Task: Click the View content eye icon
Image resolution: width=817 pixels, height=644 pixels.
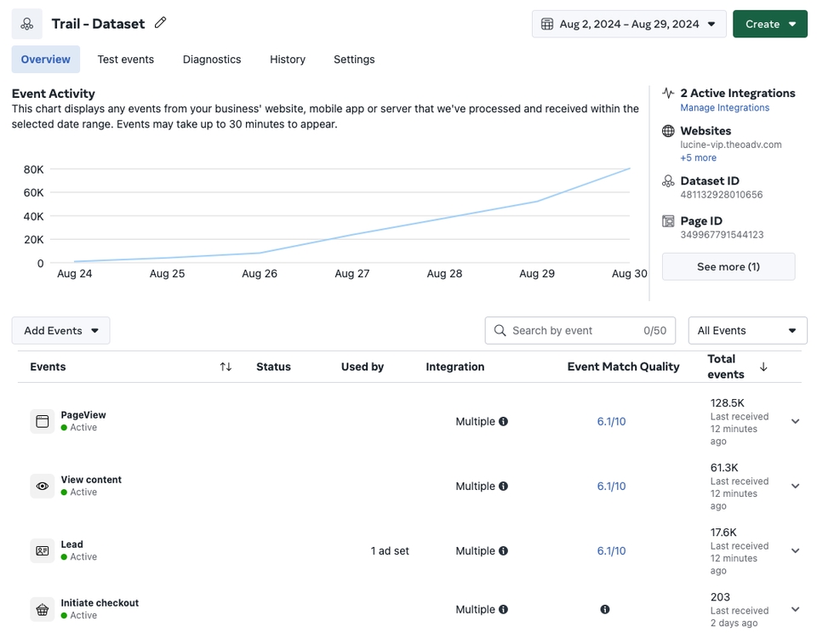Action: point(43,486)
